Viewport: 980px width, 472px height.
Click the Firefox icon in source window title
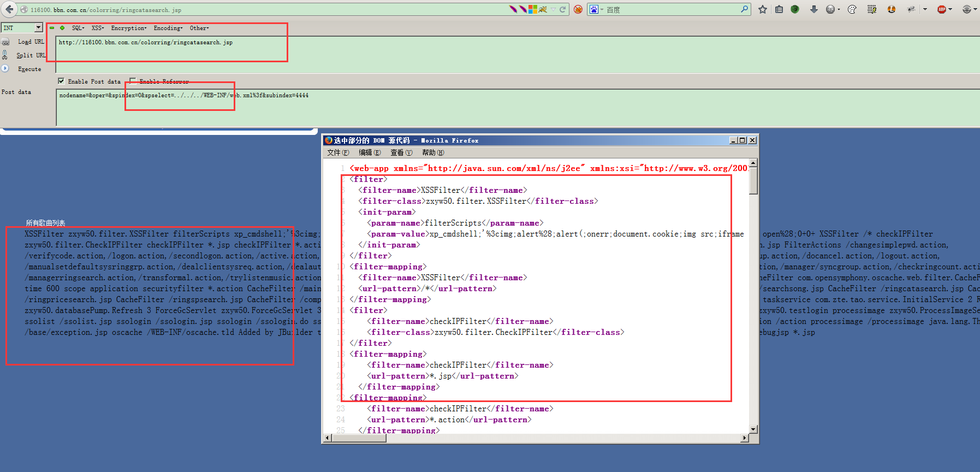pyautogui.click(x=329, y=140)
